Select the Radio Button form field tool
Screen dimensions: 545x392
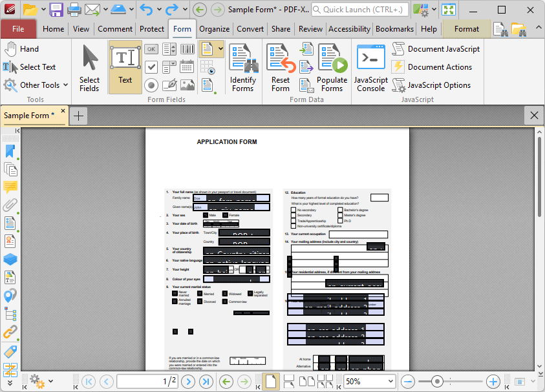[x=151, y=85]
